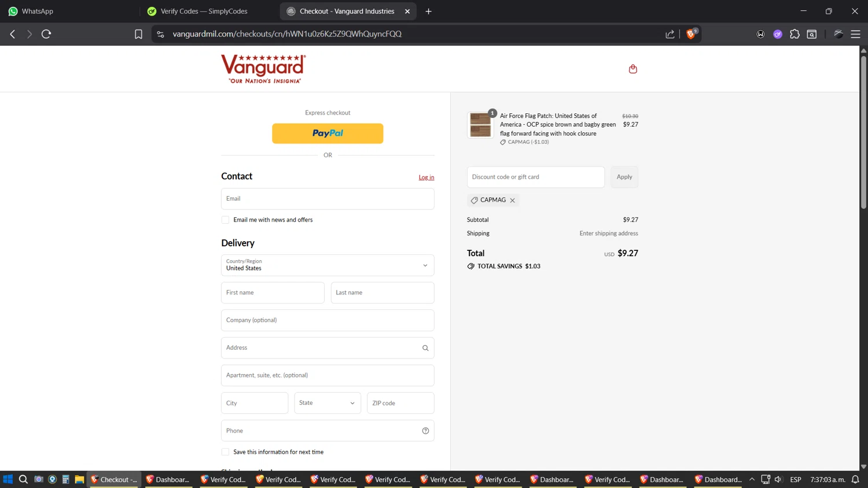Viewport: 868px width, 488px height.
Task: Bookmark this page icon
Action: (138, 34)
